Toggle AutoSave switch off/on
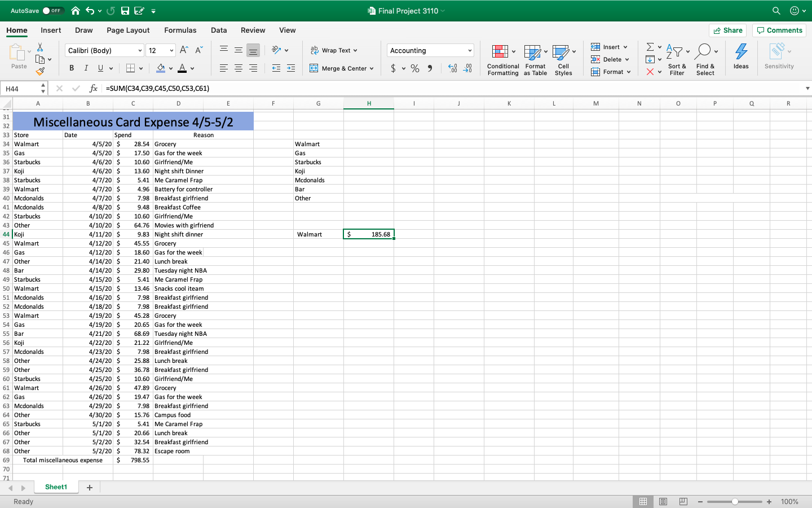Screen dimensions: 812x508 54,11
